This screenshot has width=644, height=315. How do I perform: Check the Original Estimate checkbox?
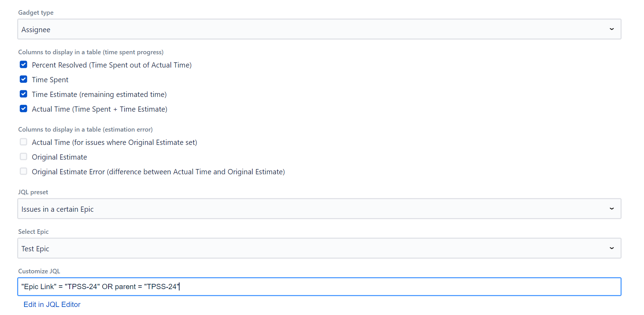[x=23, y=156]
